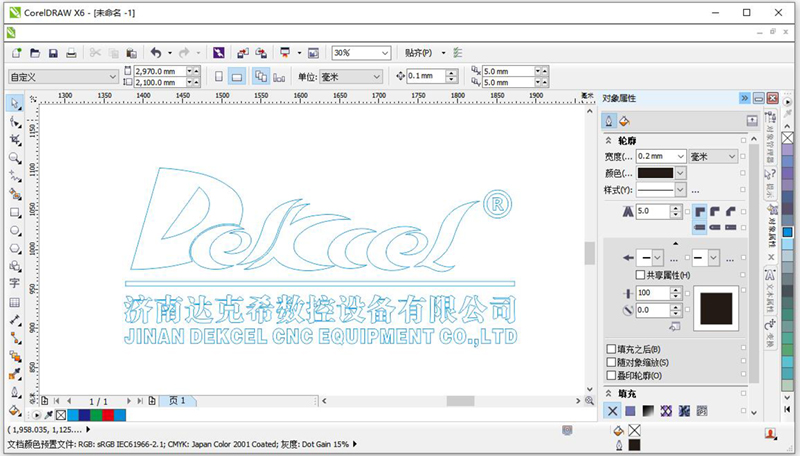The image size is (800, 456).
Task: Open the Fill bucket tab in properties
Action: click(624, 121)
